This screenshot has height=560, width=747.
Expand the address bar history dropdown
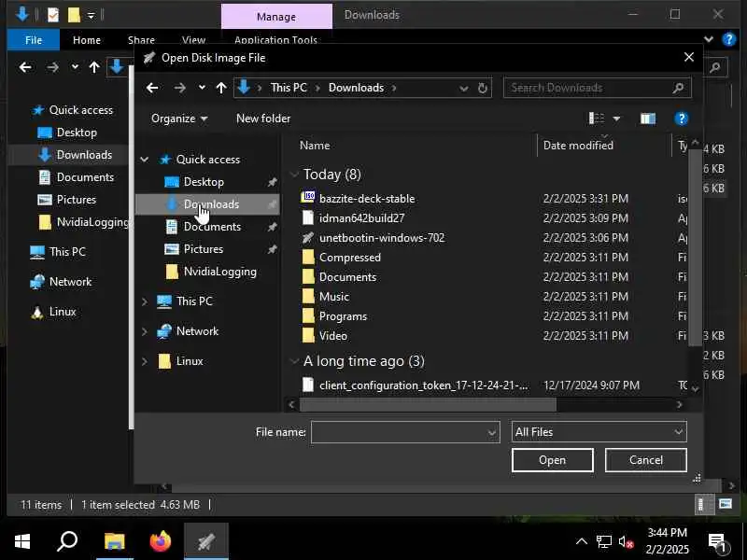[463, 89]
